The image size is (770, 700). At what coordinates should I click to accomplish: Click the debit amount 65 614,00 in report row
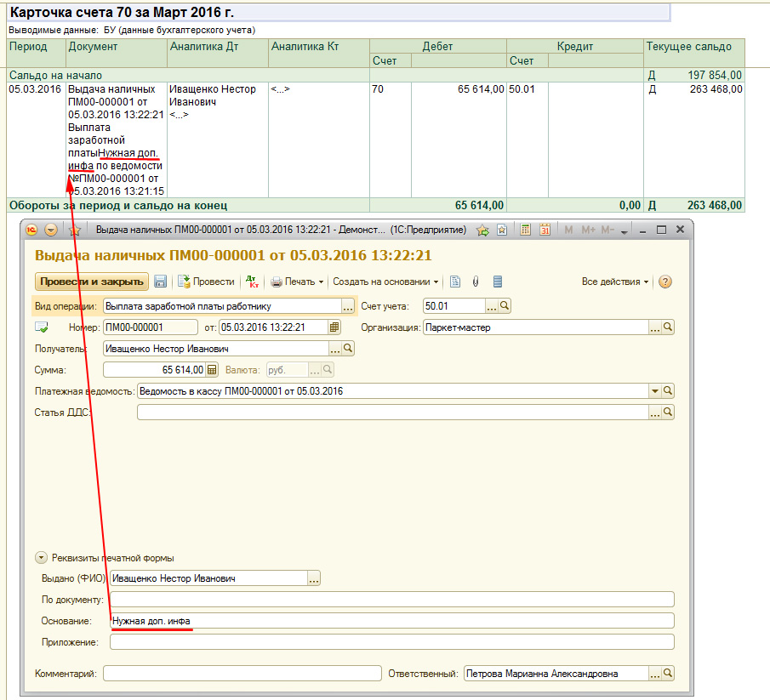tap(481, 89)
